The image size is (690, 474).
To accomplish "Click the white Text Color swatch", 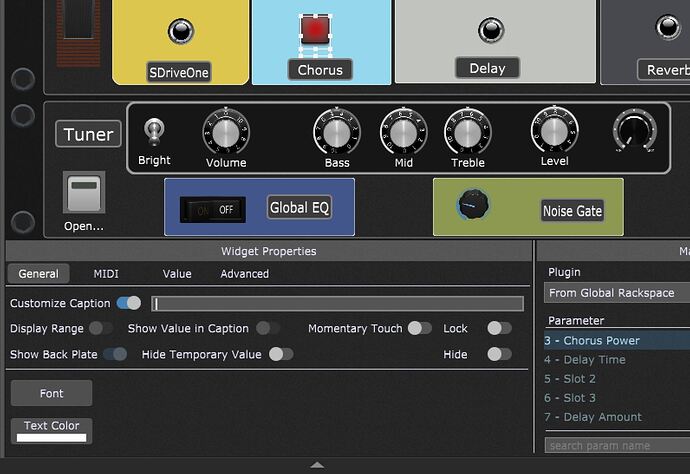I will pos(51,437).
